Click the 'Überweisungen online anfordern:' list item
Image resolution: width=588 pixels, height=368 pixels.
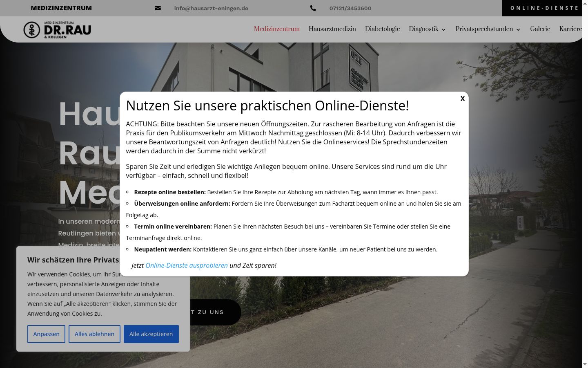(294, 209)
